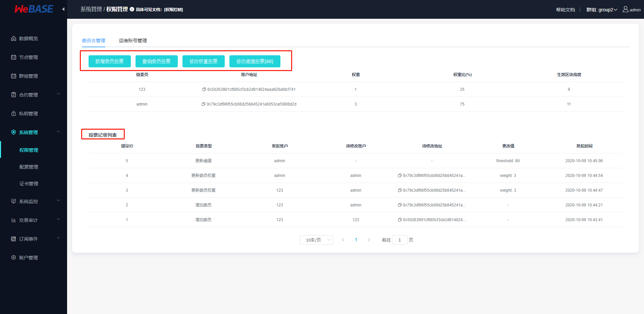644x314 pixels.
Task: Click the threshold: 60 value cell
Action: point(508,161)
